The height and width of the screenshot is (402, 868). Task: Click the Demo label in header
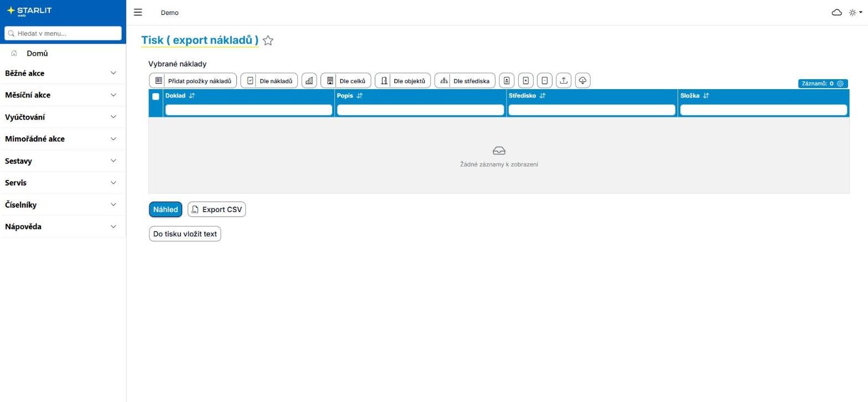pos(169,13)
